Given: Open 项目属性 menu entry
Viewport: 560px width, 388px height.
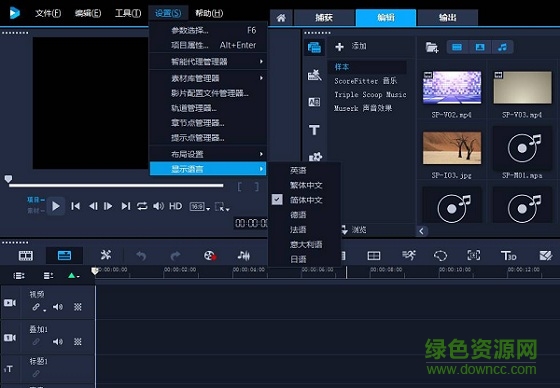Looking at the screenshot, I should (x=208, y=45).
